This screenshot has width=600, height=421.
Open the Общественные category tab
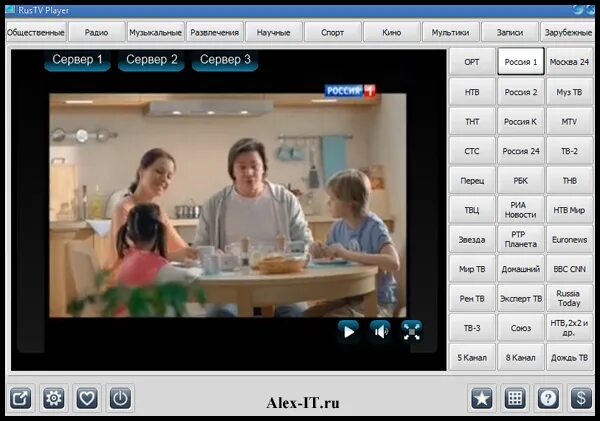coord(36,33)
